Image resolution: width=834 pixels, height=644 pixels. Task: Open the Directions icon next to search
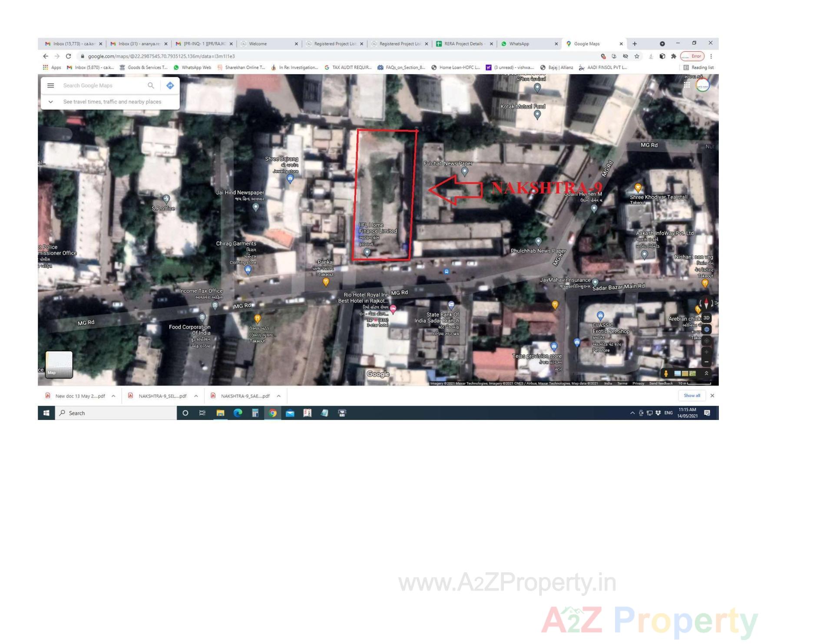coord(170,86)
